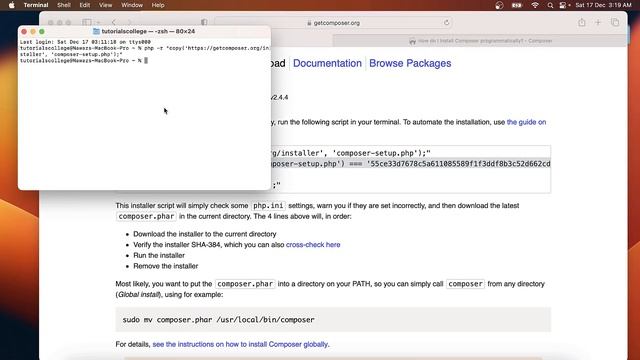The width and height of the screenshot is (640, 360).
Task: Go forward in the Safari window
Action: (x=129, y=22)
